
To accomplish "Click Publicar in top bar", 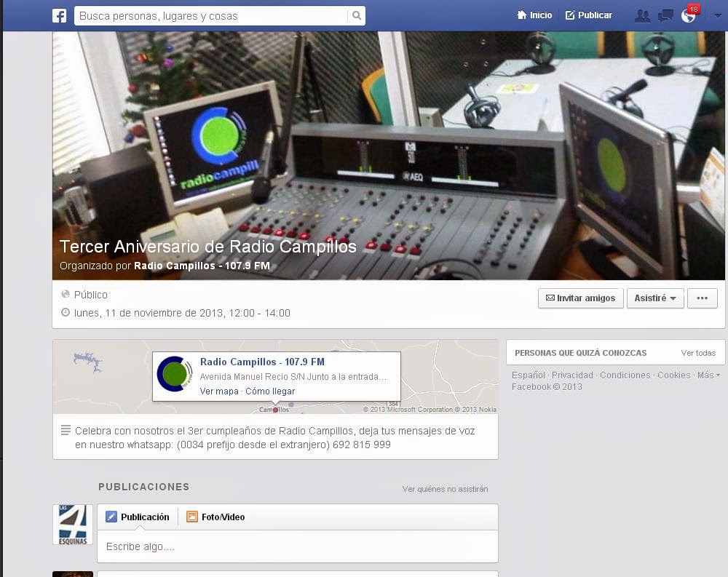I will (589, 15).
